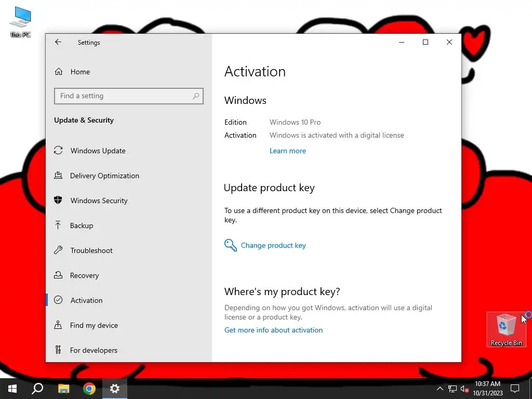This screenshot has height=399, width=532.
Task: Click the Settings gear in the taskbar
Action: click(115, 389)
